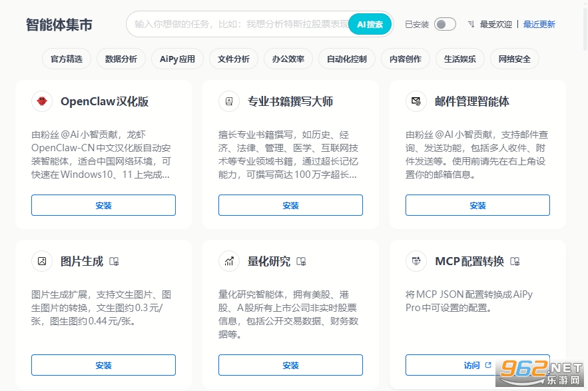Image resolution: width=588 pixels, height=391 pixels.
Task: Click description starting 量化研究智能体
Action: pos(288,314)
